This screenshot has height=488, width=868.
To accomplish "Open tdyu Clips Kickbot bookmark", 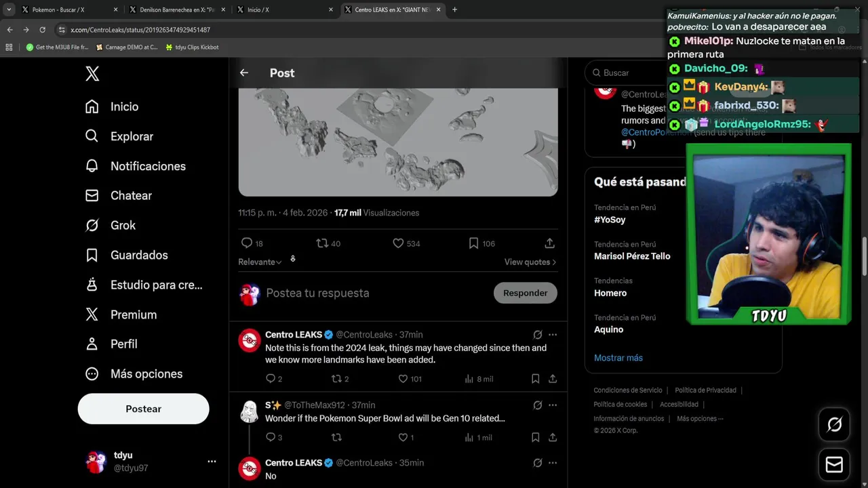I will coord(192,47).
